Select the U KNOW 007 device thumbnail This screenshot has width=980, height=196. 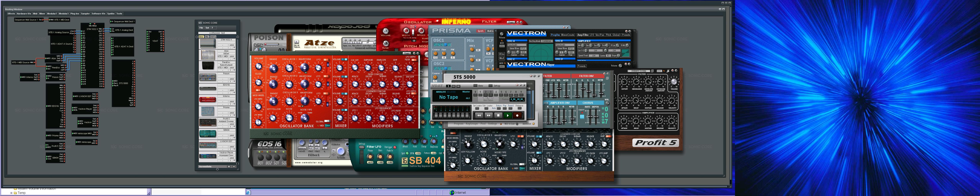[208, 145]
